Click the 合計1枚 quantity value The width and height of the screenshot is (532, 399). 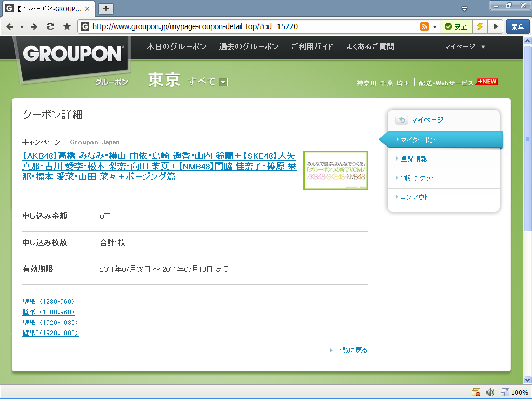point(113,243)
